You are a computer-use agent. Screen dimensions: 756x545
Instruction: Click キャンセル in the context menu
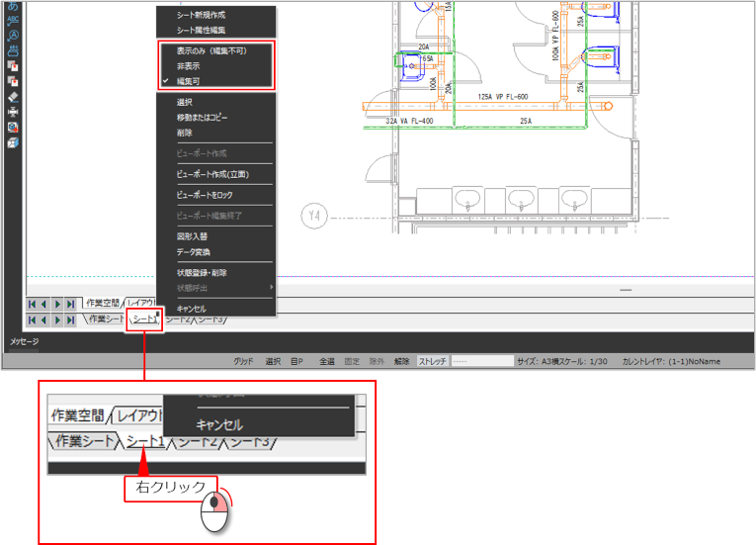click(x=193, y=309)
